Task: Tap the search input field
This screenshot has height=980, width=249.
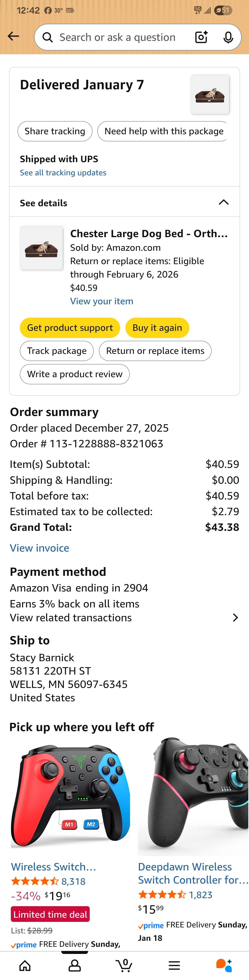Action: point(117,37)
